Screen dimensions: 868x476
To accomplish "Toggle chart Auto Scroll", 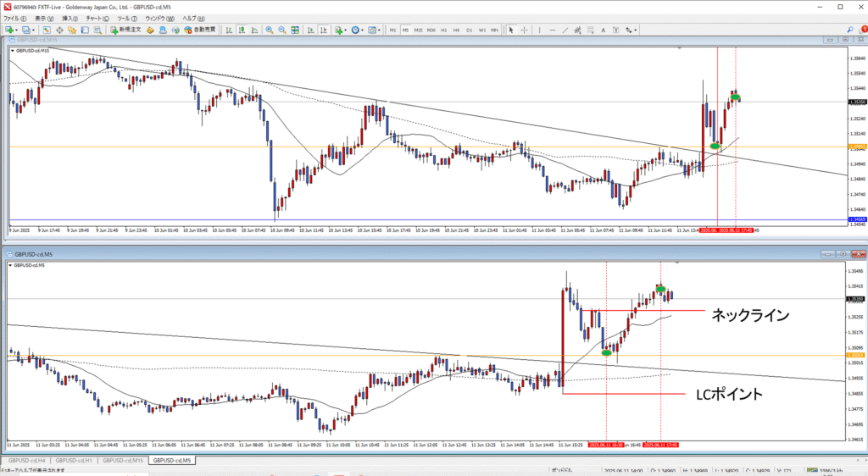I will pos(310,30).
